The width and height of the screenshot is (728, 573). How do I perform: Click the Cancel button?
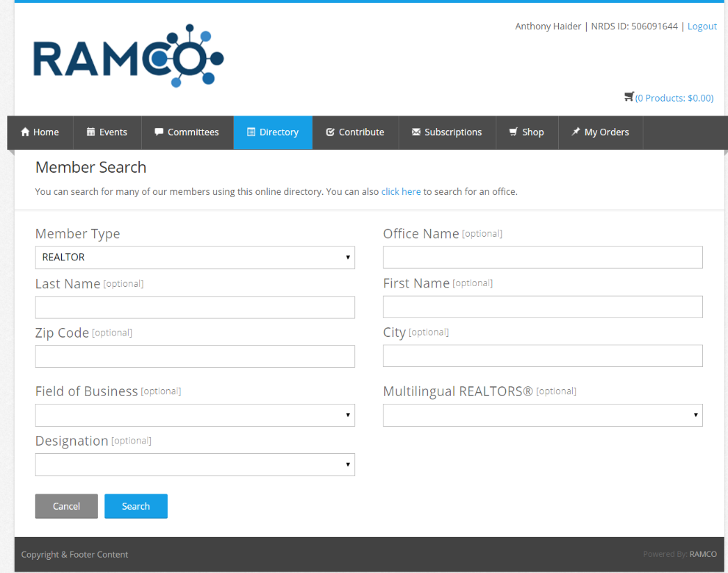[x=66, y=506]
